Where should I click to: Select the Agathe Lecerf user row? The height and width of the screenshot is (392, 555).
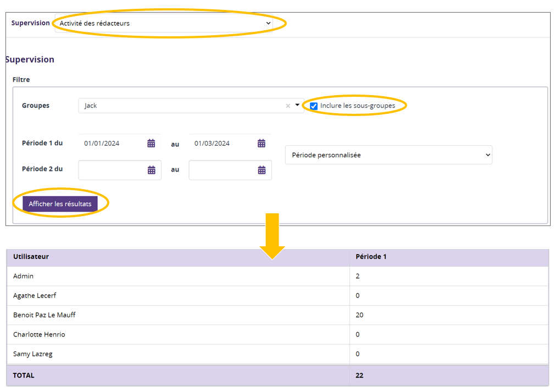tap(35, 296)
